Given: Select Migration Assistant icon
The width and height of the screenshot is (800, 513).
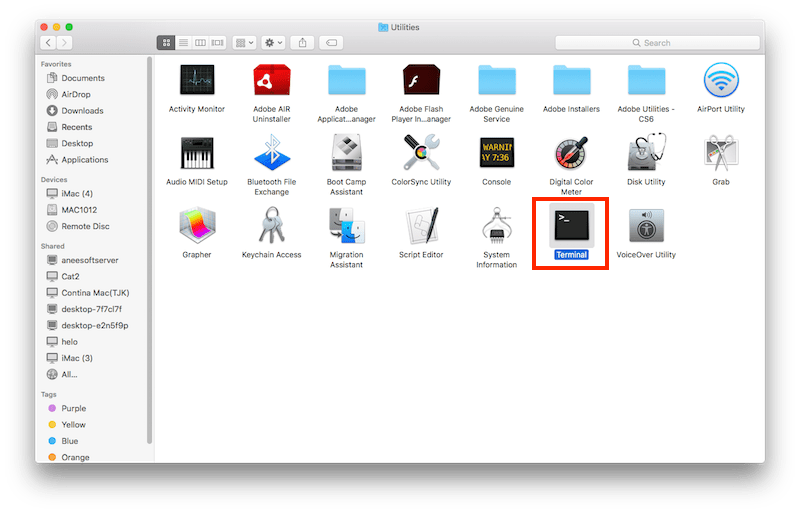Looking at the screenshot, I should [346, 226].
